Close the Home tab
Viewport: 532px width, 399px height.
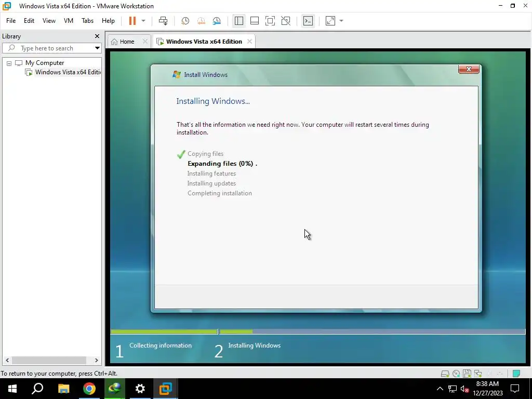pyautogui.click(x=145, y=42)
